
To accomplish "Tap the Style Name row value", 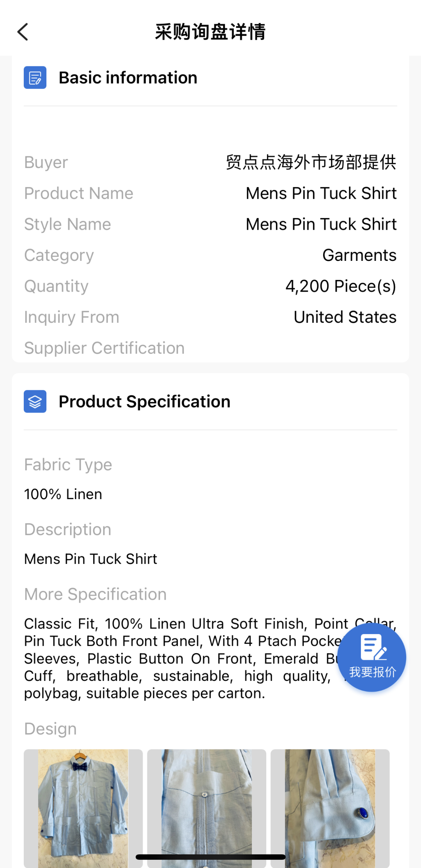I will (321, 224).
